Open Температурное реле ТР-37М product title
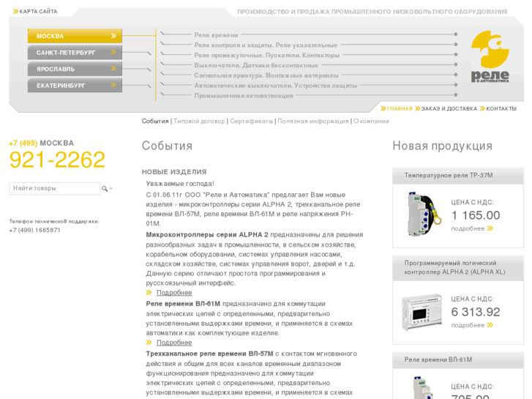 point(448,176)
